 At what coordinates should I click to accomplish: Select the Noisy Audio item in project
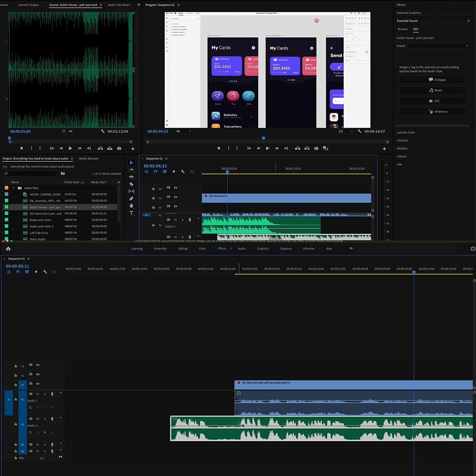[37, 239]
